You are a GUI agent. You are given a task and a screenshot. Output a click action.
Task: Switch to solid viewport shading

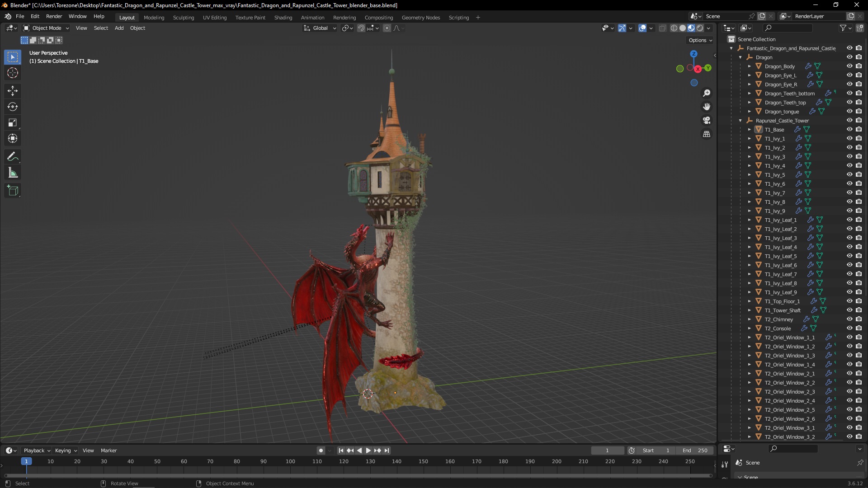683,28
